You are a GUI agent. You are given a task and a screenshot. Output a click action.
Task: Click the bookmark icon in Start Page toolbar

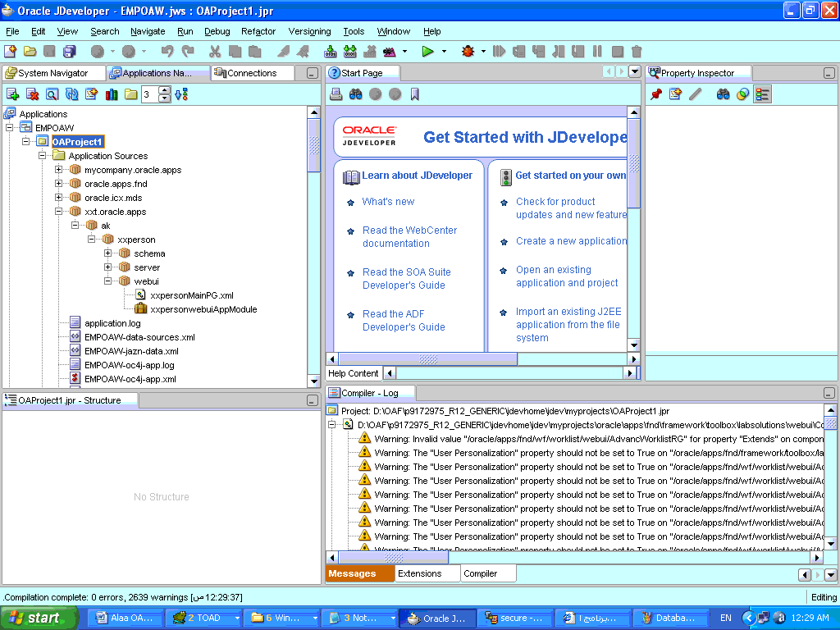(x=414, y=95)
